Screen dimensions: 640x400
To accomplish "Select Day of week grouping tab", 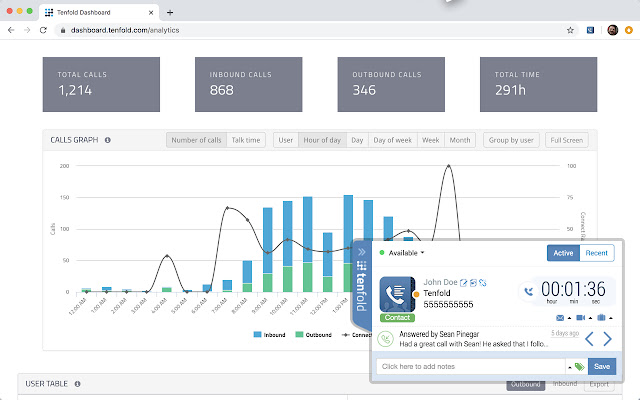I will [393, 141].
